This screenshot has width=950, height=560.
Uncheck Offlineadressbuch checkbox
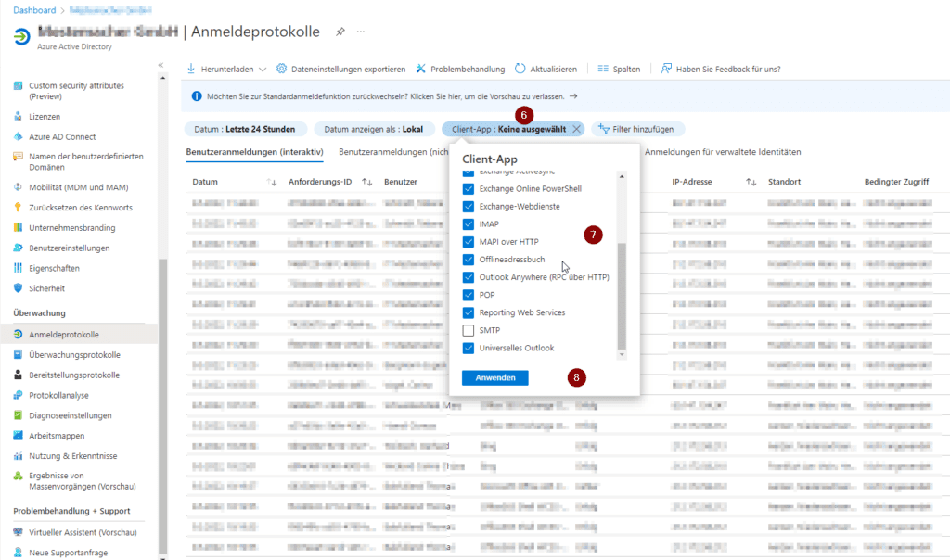point(469,259)
